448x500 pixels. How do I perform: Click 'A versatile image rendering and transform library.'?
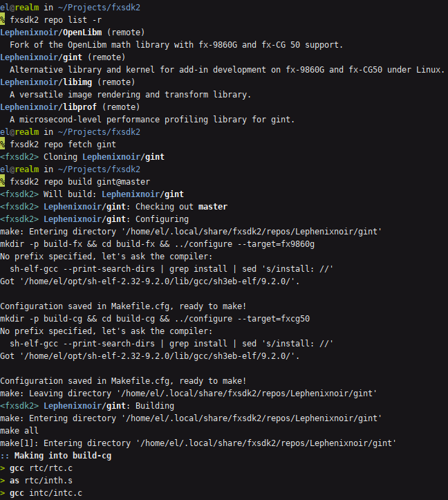[x=131, y=94]
